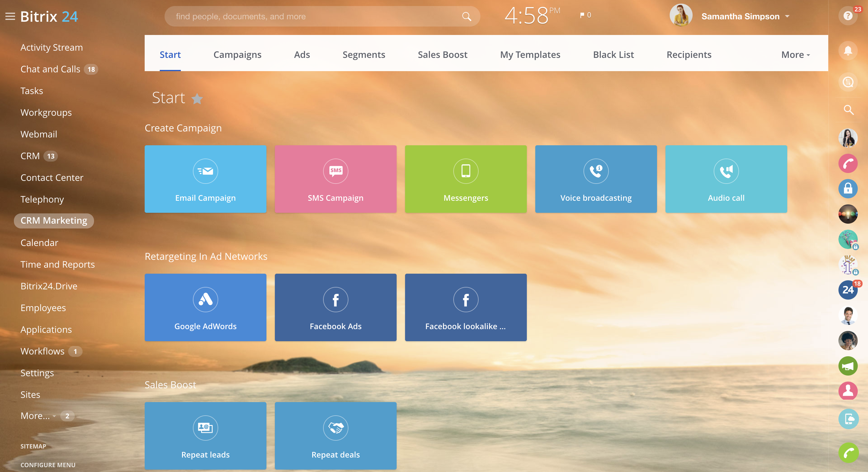
Task: Open the SMS Campaign tile
Action: 335,179
